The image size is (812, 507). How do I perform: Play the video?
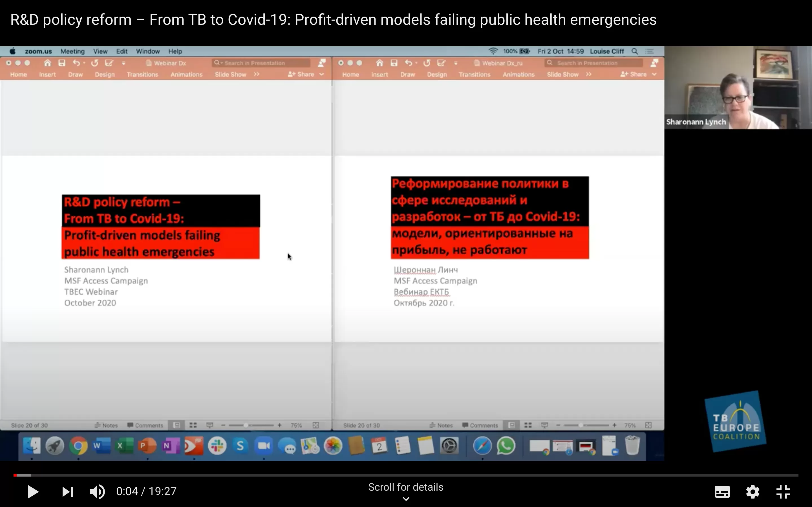tap(32, 492)
